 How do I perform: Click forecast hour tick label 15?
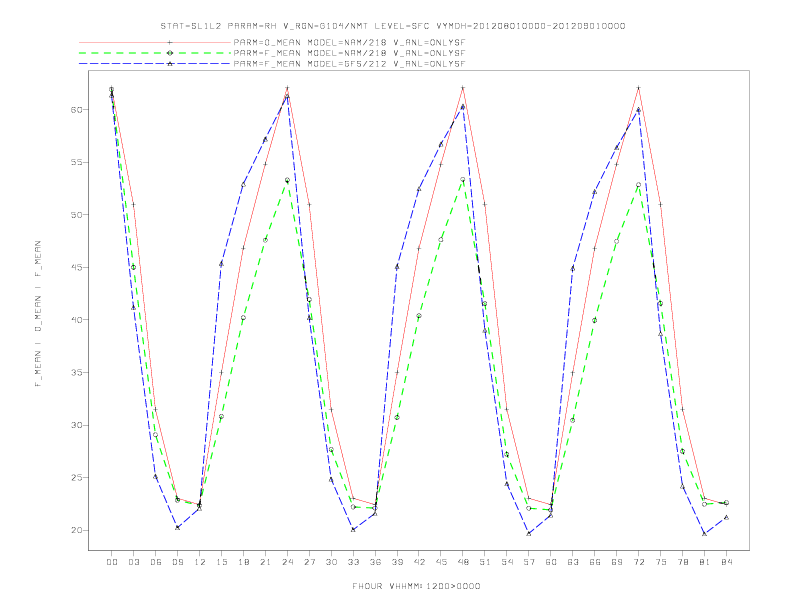click(221, 562)
